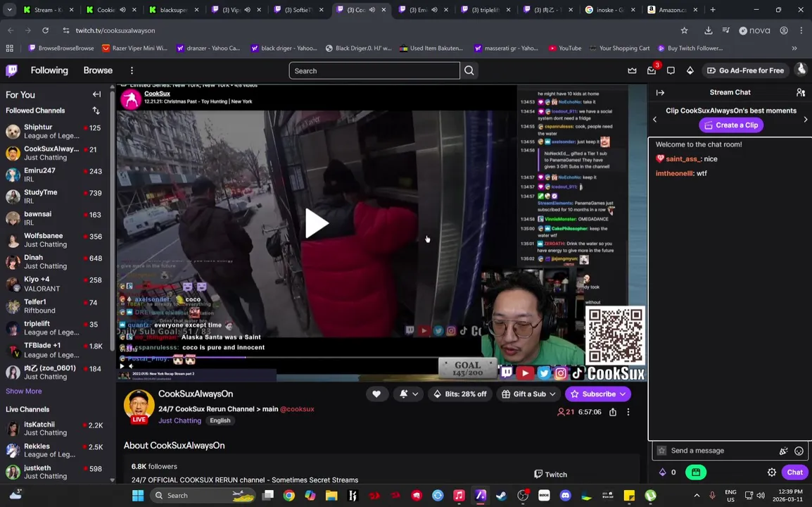Click Twitch link in About panel
Image resolution: width=812 pixels, height=507 pixels.
(550, 475)
